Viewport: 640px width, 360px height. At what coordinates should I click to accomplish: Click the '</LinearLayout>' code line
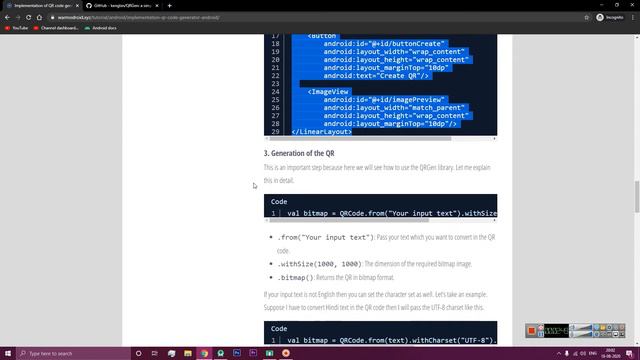(x=322, y=132)
